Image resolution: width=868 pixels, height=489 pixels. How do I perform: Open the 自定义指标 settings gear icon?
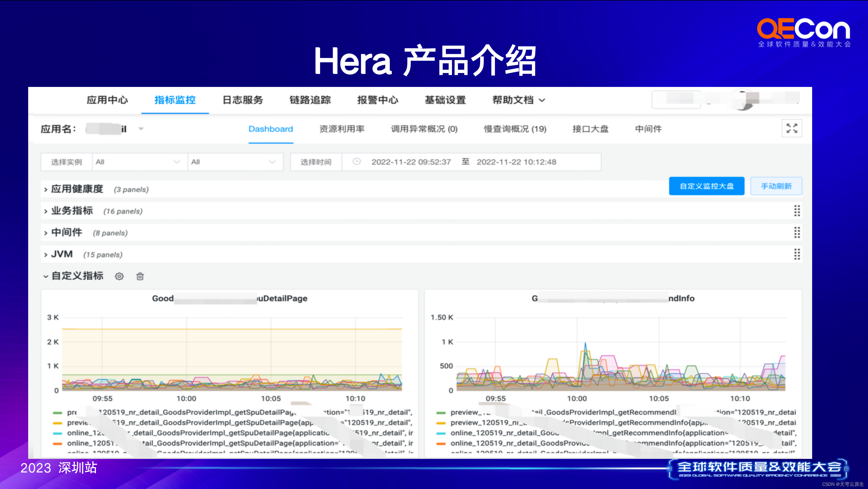pos(119,277)
